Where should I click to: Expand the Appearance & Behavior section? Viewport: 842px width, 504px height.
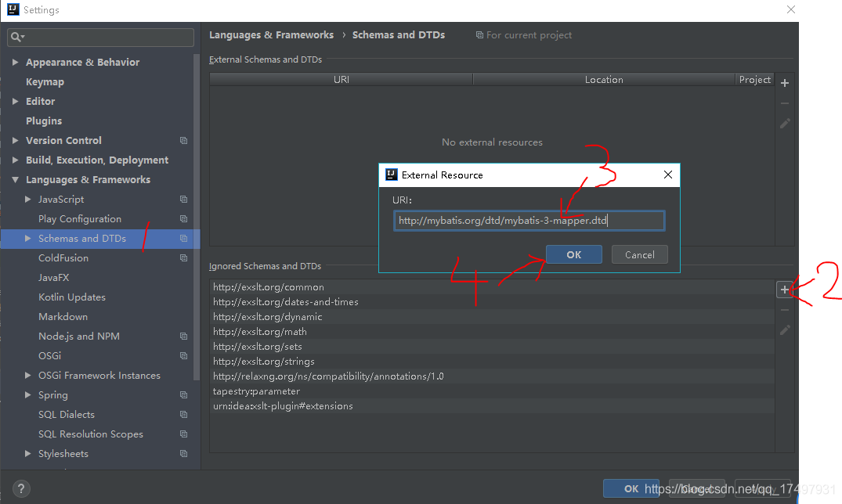(15, 63)
